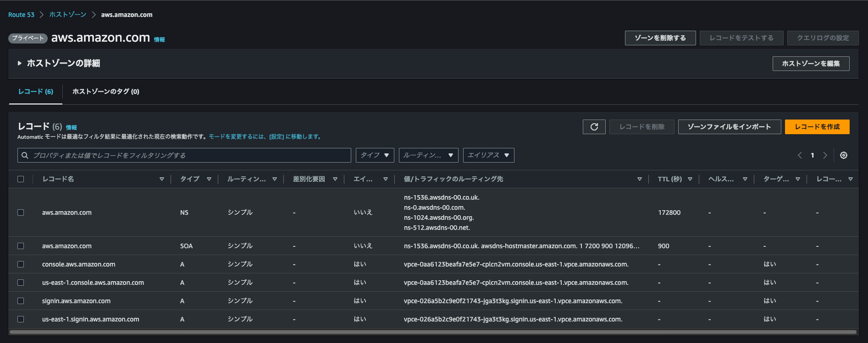Focus the record filter search field
The image size is (868, 343).
click(184, 155)
